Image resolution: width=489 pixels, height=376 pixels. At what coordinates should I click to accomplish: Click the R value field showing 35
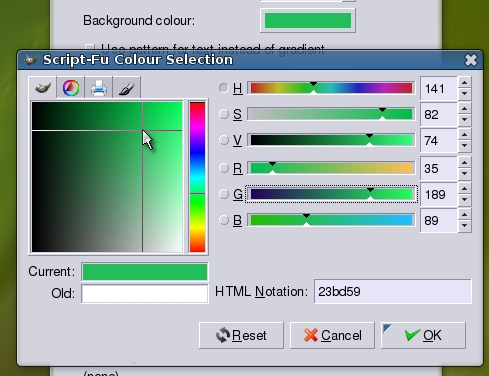439,168
